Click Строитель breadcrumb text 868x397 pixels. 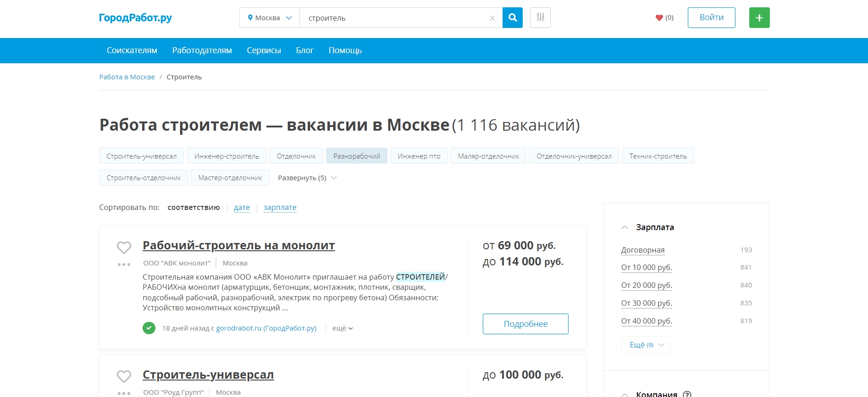pyautogui.click(x=184, y=77)
